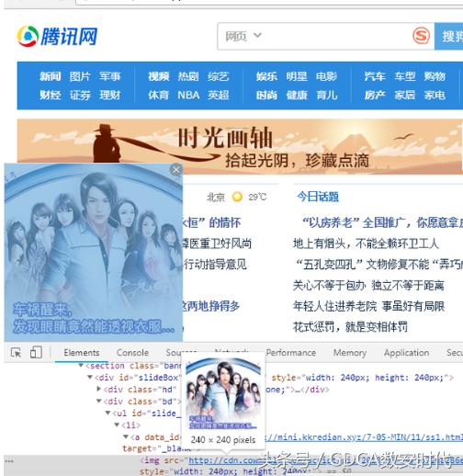This screenshot has height=476, width=463.
Task: Open headline 地上有烟头，不能全赖环卫工人
Action: [366, 244]
